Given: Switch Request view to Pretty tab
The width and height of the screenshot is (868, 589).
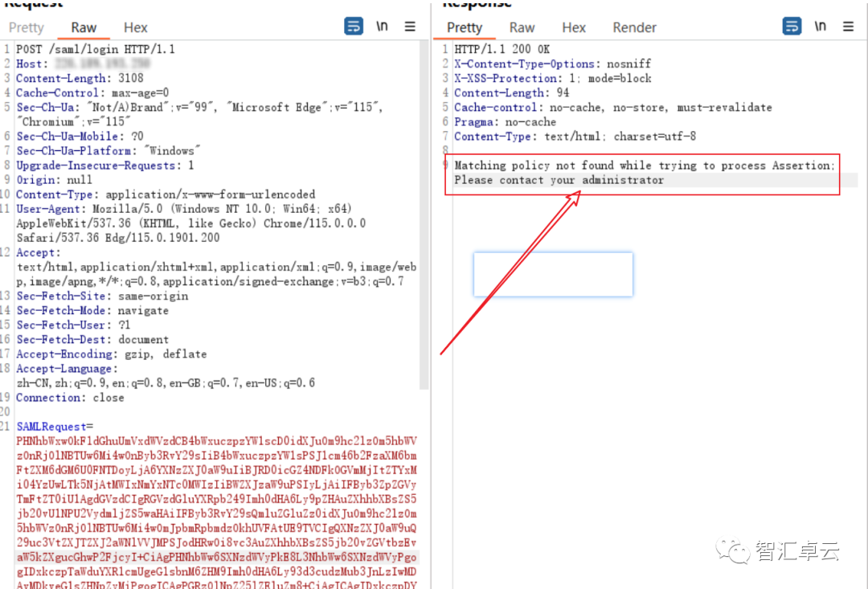Looking at the screenshot, I should click(27, 27).
